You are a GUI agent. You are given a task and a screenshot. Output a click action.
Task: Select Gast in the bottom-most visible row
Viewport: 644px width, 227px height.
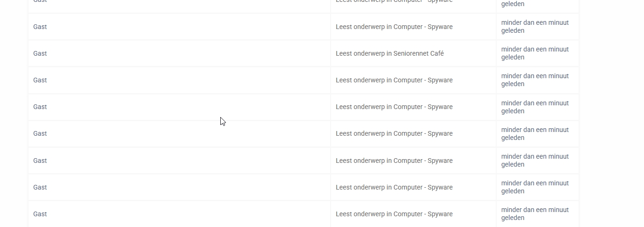40,214
